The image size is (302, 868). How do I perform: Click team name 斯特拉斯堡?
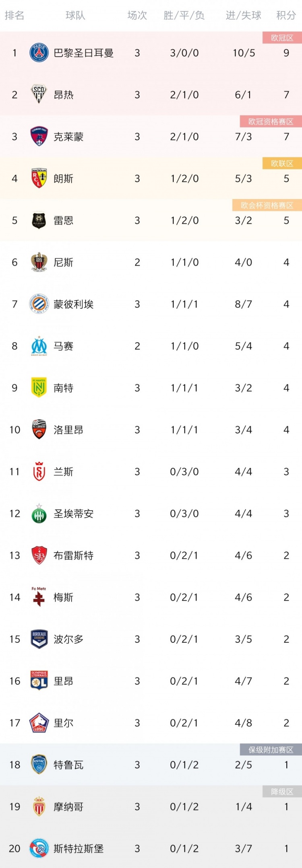click(x=79, y=849)
